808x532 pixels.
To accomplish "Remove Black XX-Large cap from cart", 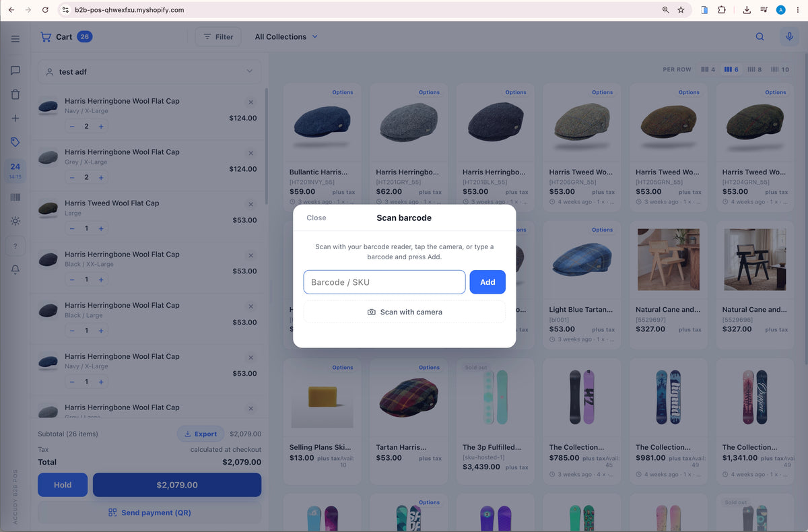I will pos(250,256).
